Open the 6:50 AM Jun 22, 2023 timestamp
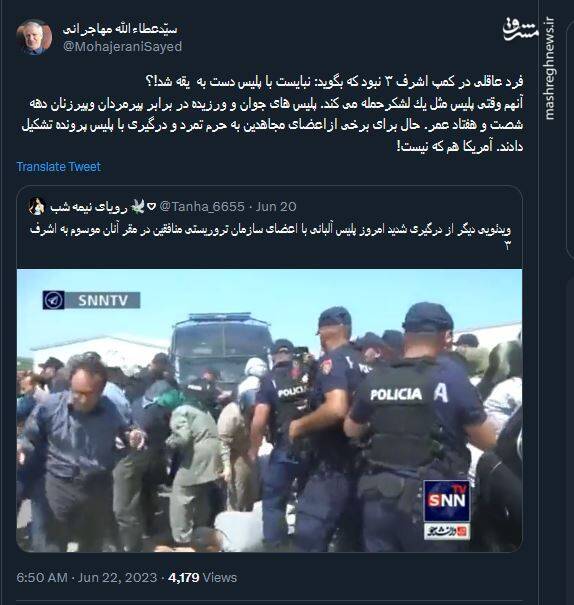 click(x=87, y=578)
